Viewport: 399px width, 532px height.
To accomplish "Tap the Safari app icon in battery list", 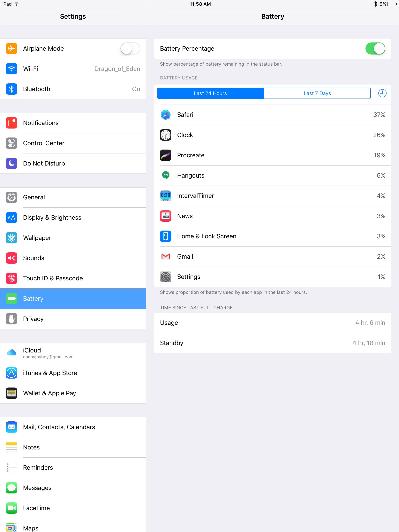I will pos(166,114).
